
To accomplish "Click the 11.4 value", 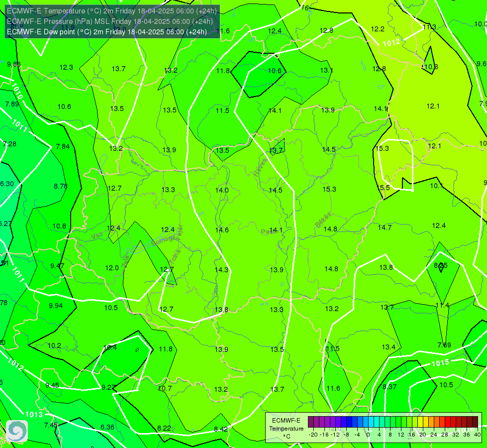I will [x=442, y=305].
